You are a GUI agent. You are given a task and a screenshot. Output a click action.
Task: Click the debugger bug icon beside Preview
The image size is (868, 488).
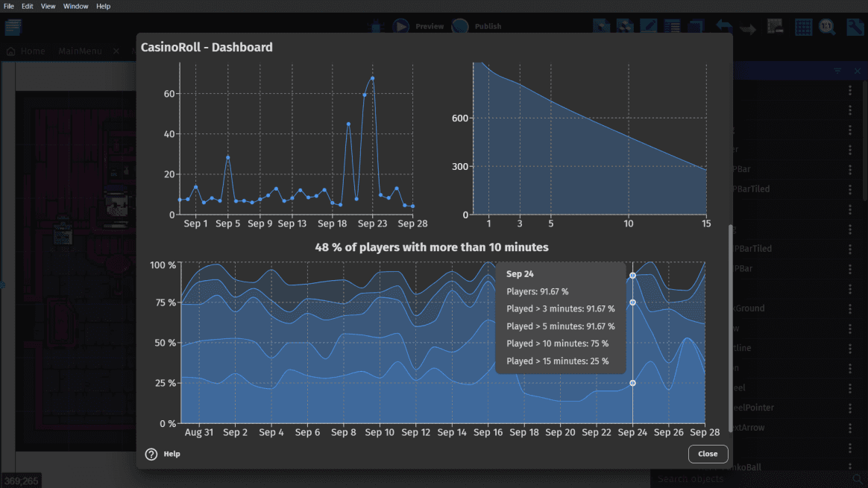(x=377, y=27)
